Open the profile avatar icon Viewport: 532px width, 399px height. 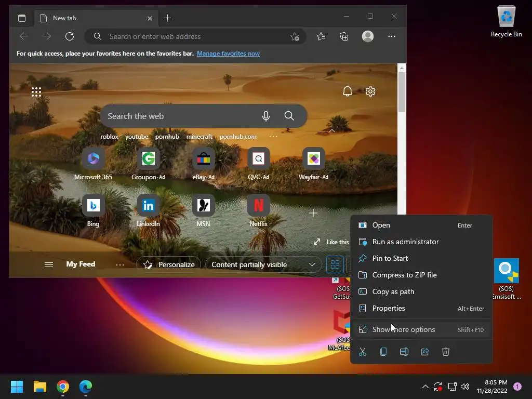point(368,36)
